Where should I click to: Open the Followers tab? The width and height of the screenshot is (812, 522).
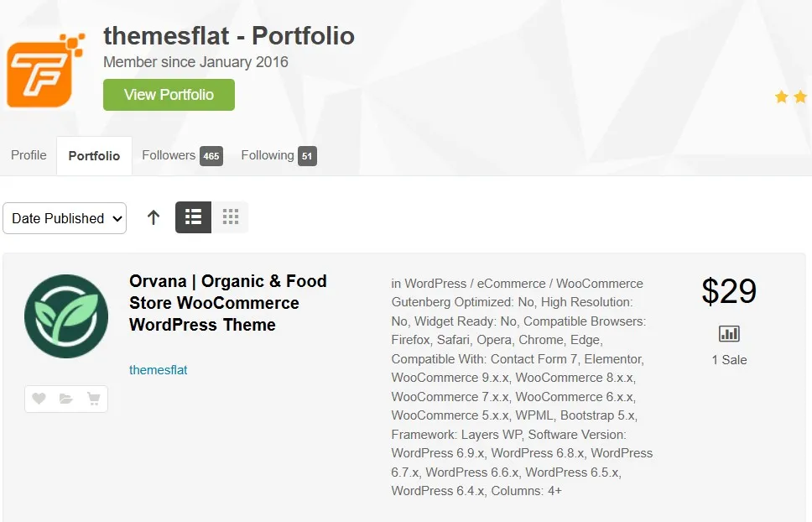[x=181, y=155]
